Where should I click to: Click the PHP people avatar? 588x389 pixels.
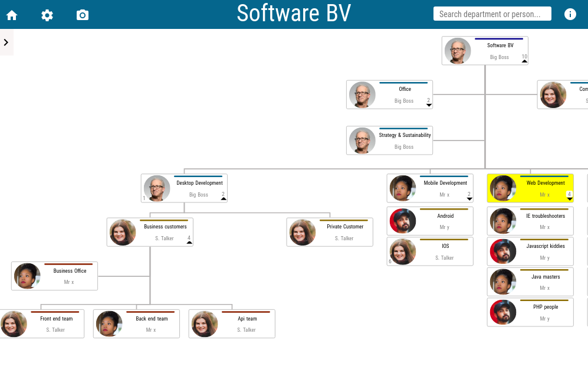click(x=503, y=312)
